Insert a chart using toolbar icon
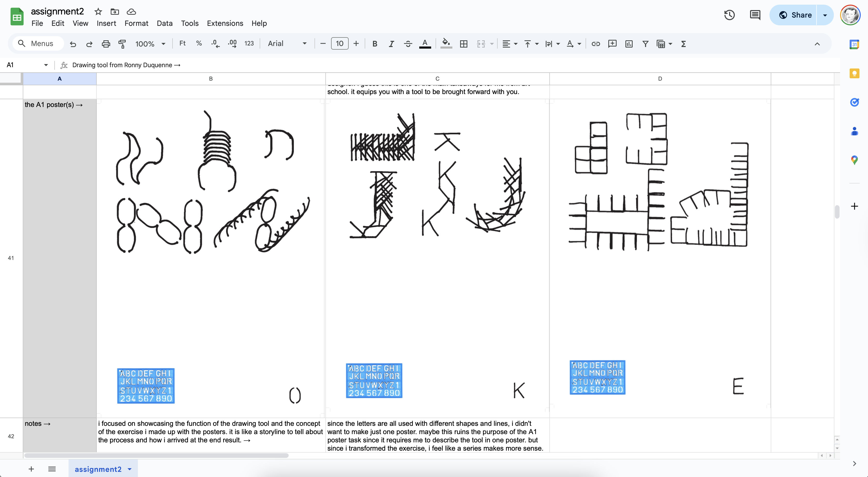 pos(629,44)
